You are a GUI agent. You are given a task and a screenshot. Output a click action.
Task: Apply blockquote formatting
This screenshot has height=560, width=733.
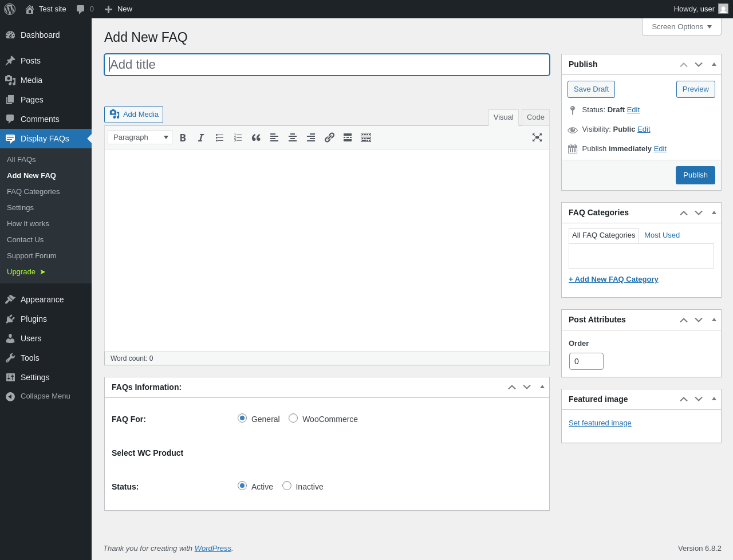[x=256, y=137]
